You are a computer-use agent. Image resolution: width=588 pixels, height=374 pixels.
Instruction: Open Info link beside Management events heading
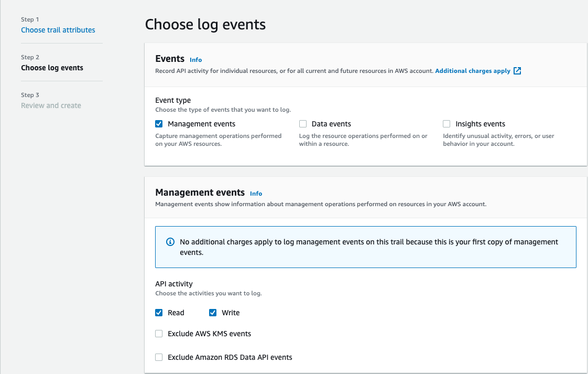[x=256, y=194]
